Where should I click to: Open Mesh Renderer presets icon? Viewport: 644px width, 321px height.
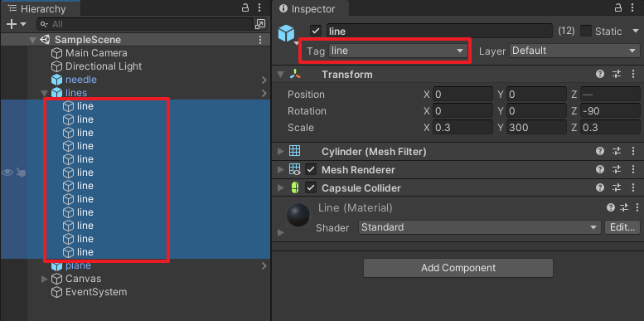point(617,170)
